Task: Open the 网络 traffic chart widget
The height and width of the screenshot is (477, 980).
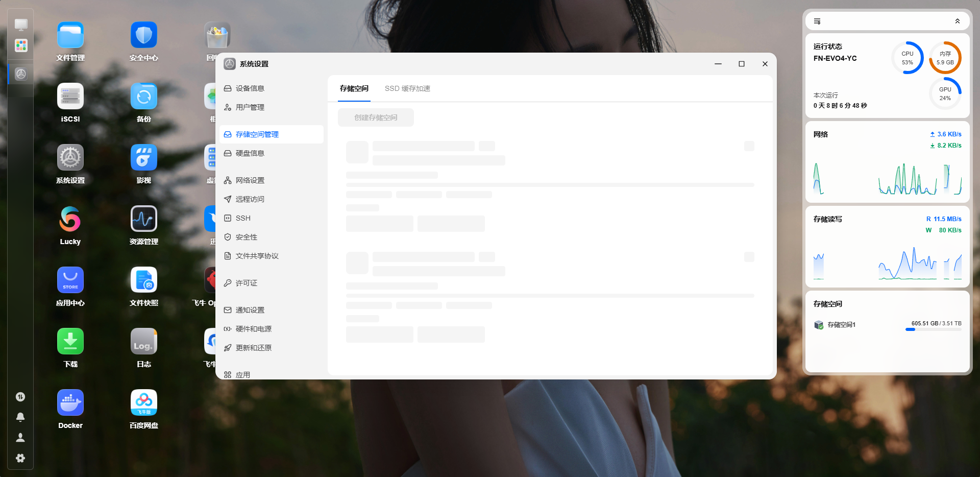Action: tap(888, 161)
